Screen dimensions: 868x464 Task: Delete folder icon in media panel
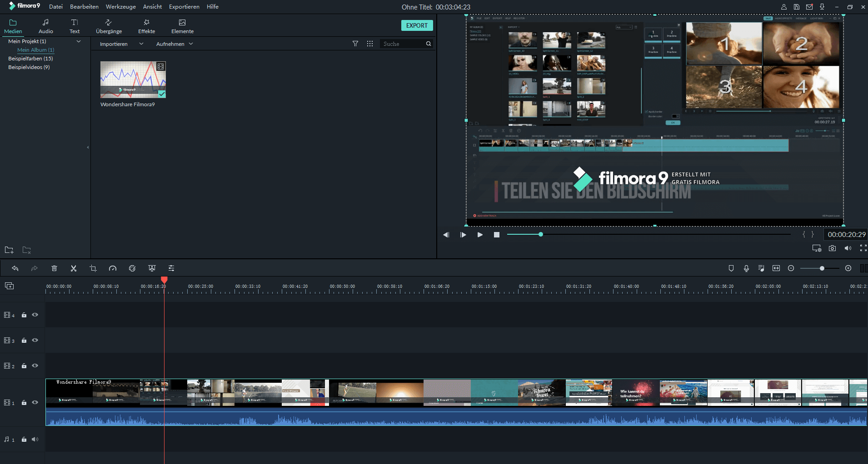(27, 250)
